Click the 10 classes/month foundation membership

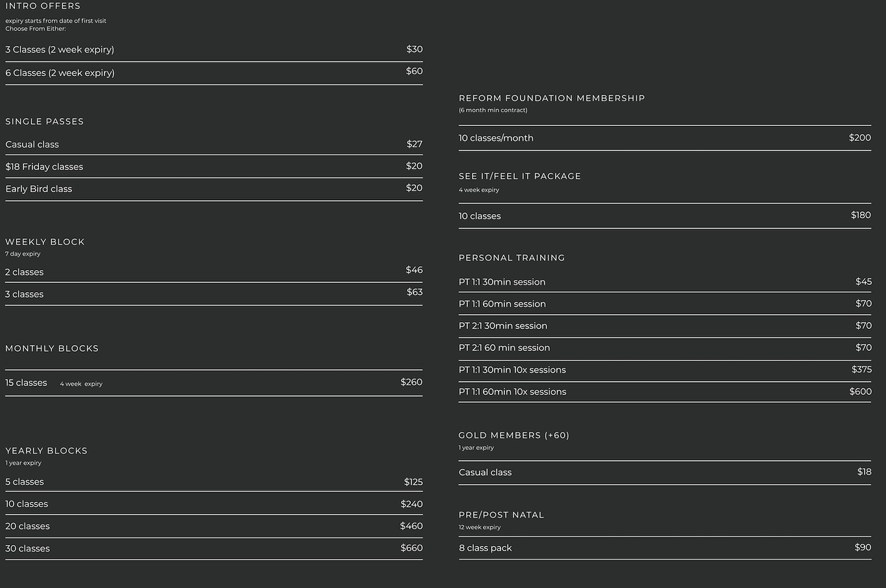click(x=665, y=138)
